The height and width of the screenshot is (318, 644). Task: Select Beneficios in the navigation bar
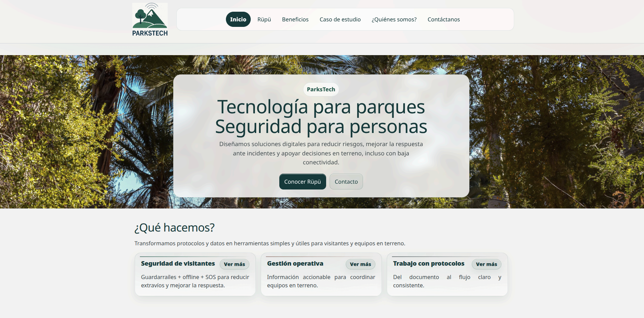tap(295, 19)
